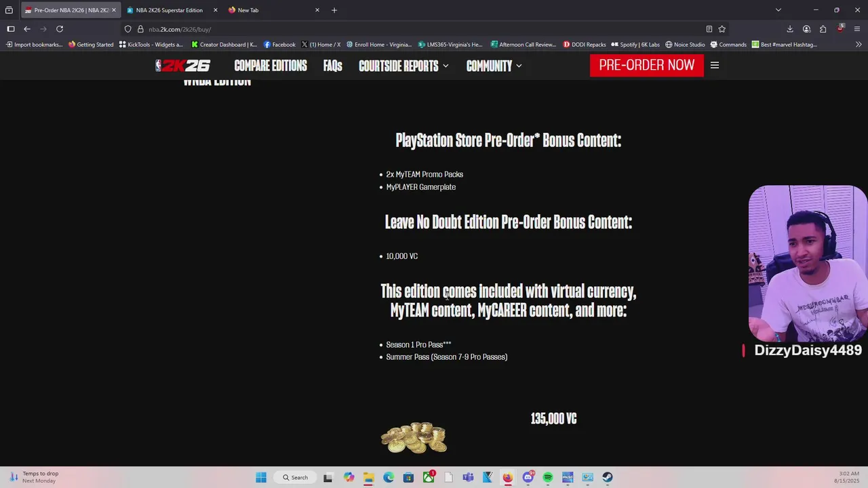Open the FAQs page
Image resolution: width=868 pixels, height=488 pixels.
[332, 66]
